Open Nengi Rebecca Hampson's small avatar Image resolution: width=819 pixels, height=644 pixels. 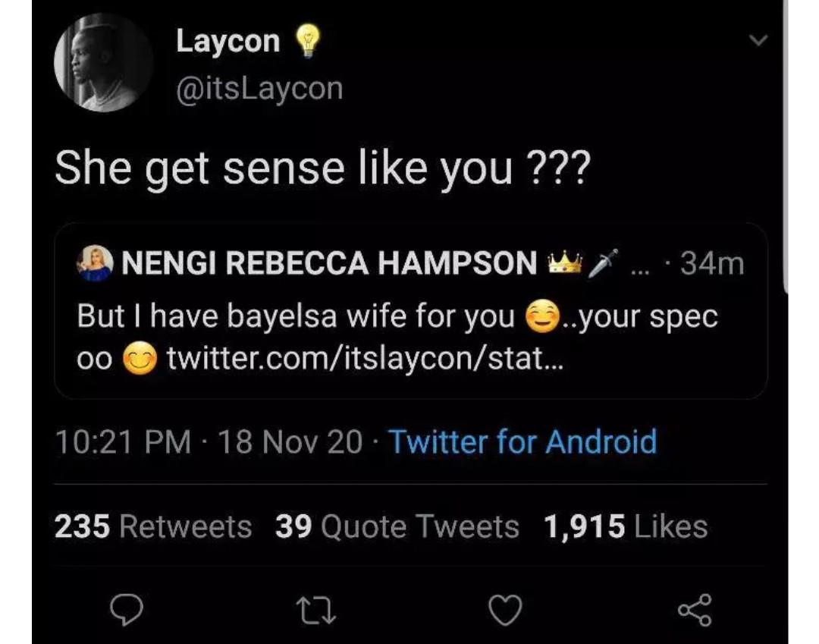click(x=94, y=264)
